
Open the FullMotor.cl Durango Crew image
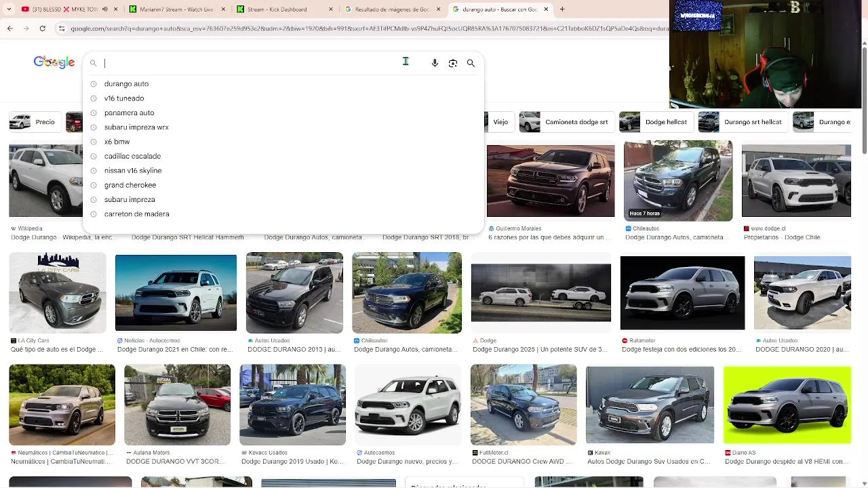(524, 405)
